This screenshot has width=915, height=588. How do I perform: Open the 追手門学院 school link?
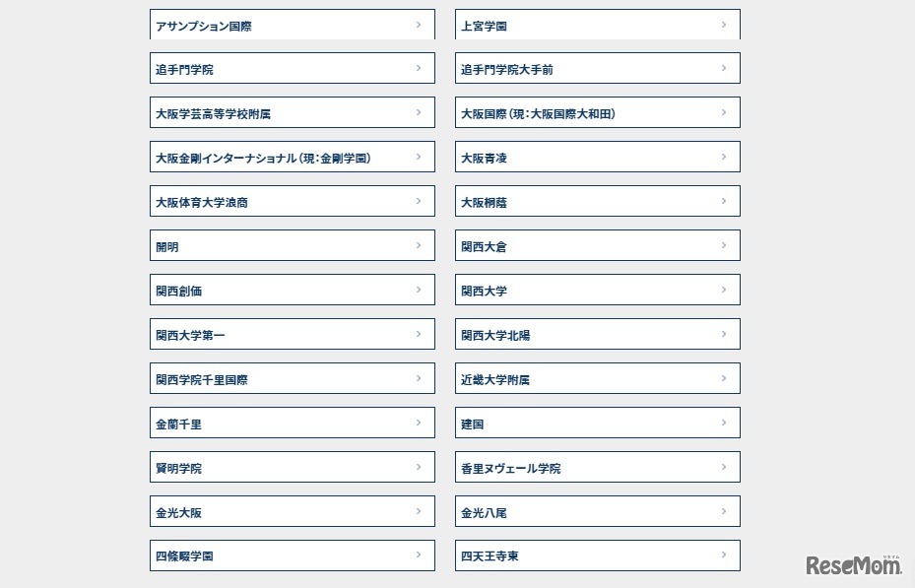[292, 69]
